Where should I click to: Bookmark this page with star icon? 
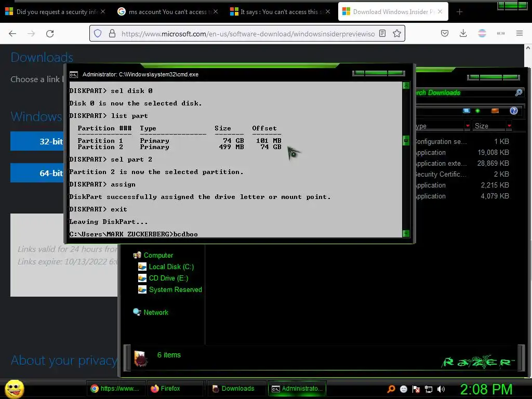click(396, 33)
